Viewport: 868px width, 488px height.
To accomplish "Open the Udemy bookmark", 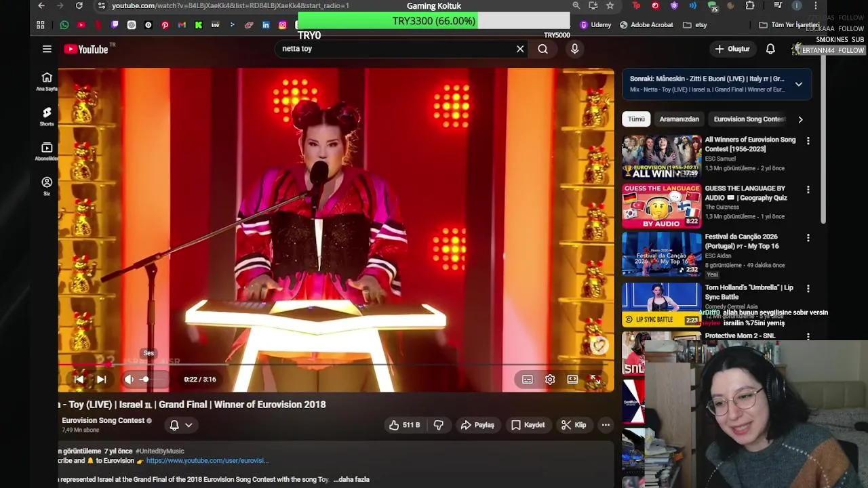I will click(595, 25).
